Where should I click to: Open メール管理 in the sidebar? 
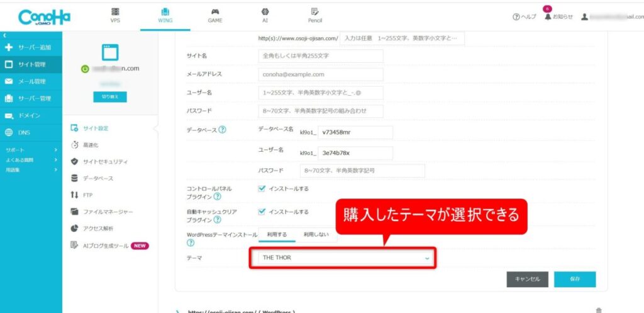[x=31, y=81]
